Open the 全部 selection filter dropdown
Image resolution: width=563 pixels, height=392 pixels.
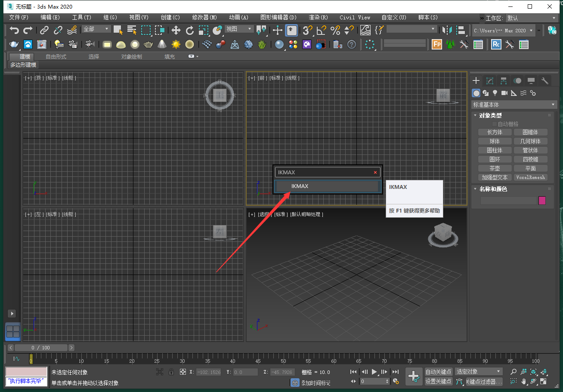click(96, 29)
